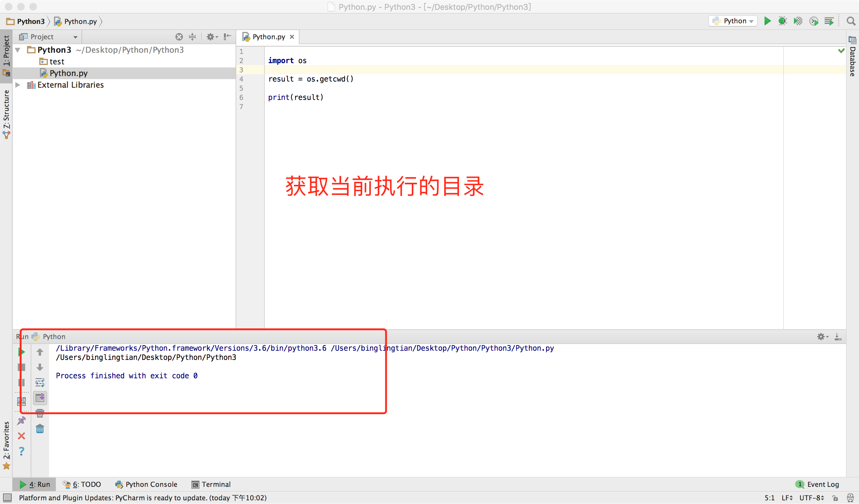This screenshot has height=504, width=859.
Task: Run with coverage icon in toolbar
Action: coord(798,21)
